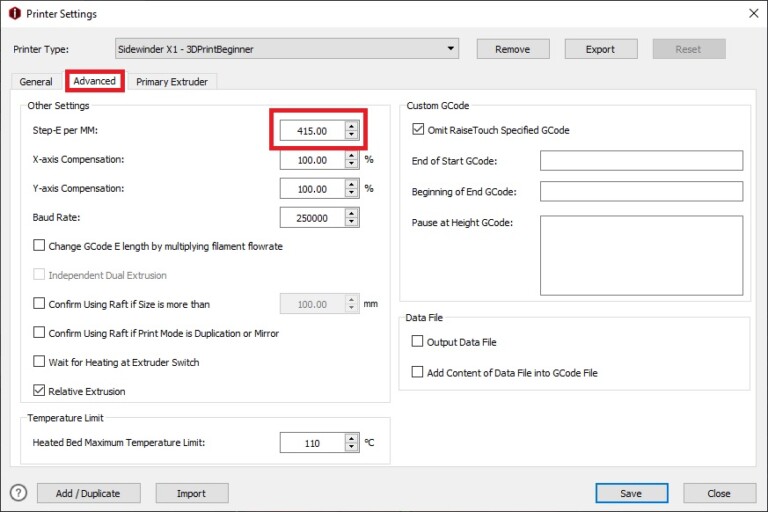
Task: Switch to the Primary Extruder tab
Action: [x=172, y=82]
